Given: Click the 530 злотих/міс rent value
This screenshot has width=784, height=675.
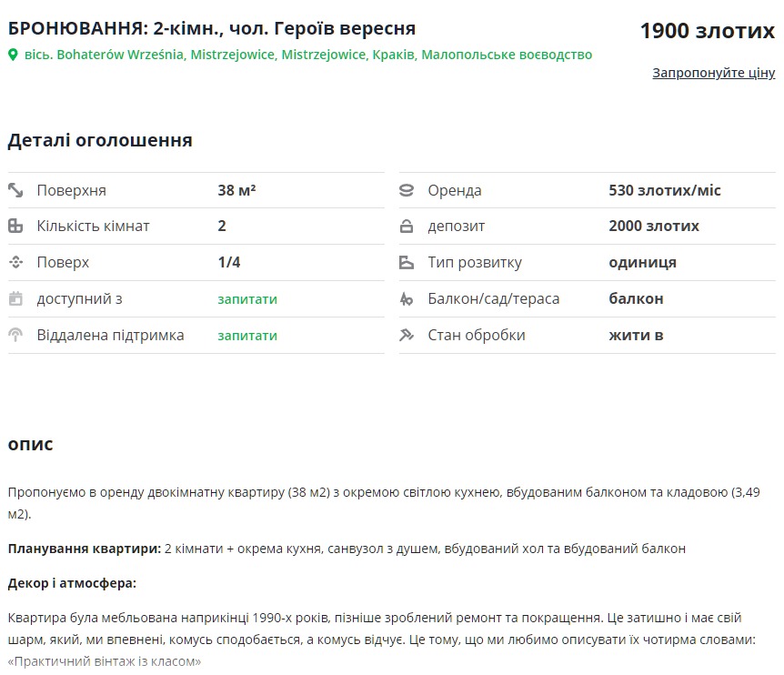Looking at the screenshot, I should click(665, 190).
